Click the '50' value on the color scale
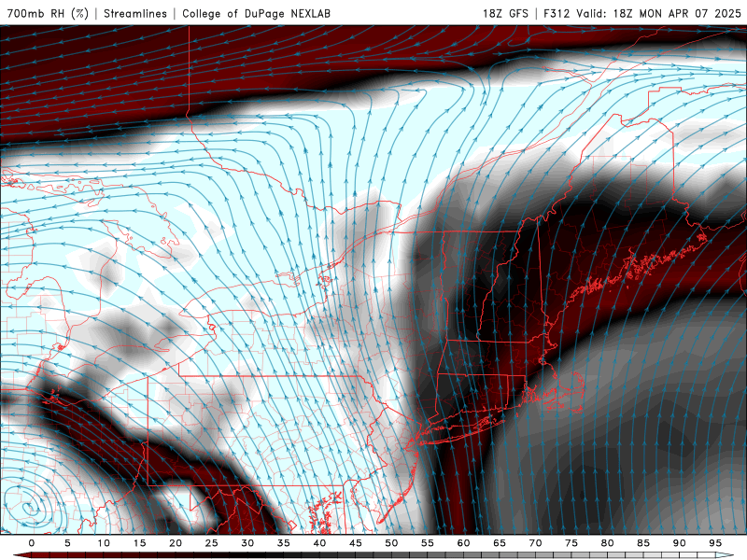Screen dimensions: 747x560 coord(391,543)
